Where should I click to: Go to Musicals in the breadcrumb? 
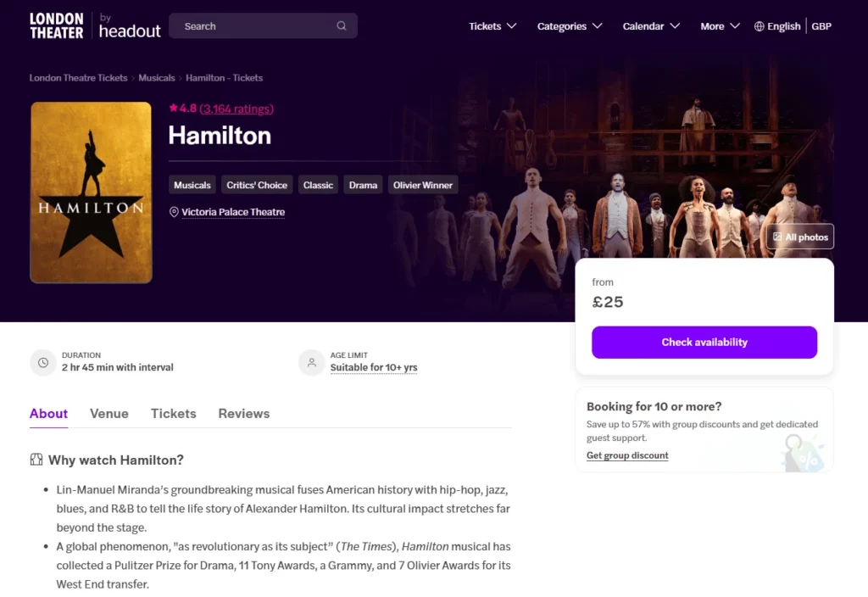tap(157, 78)
